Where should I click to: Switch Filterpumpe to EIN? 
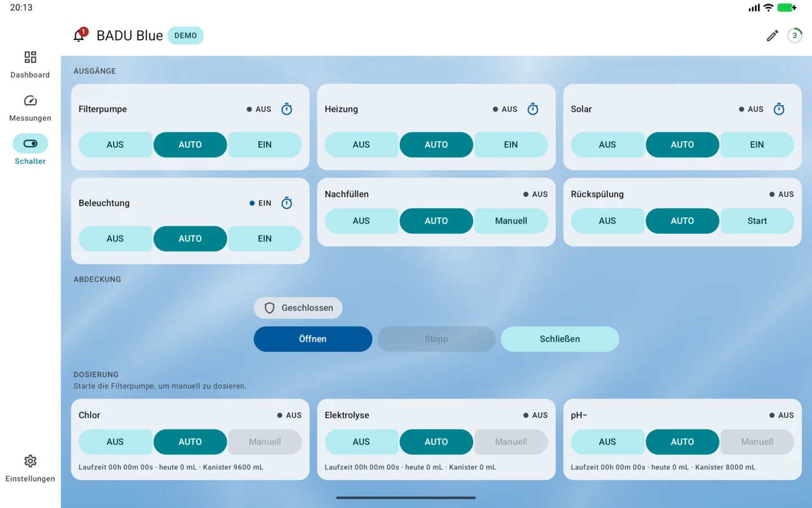click(264, 144)
